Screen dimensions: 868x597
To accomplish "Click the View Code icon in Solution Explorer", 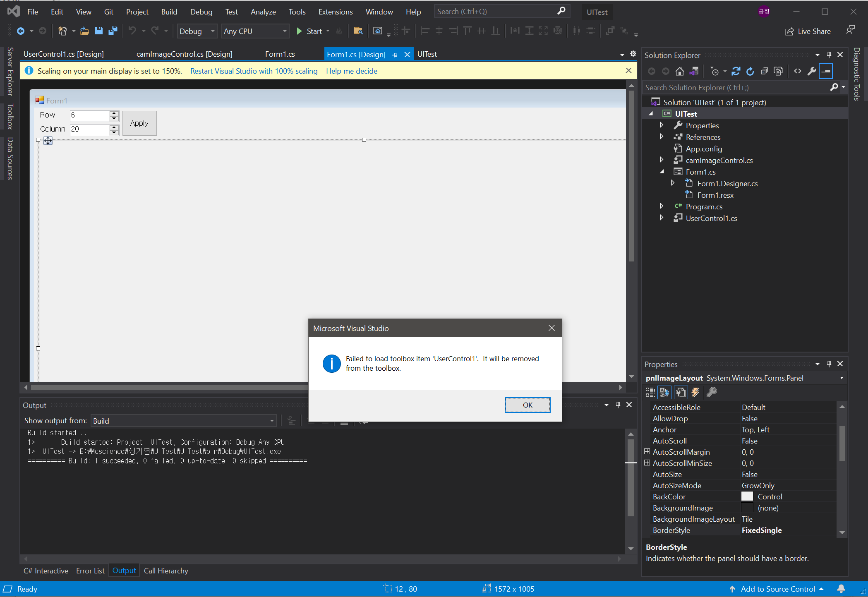I will 798,71.
